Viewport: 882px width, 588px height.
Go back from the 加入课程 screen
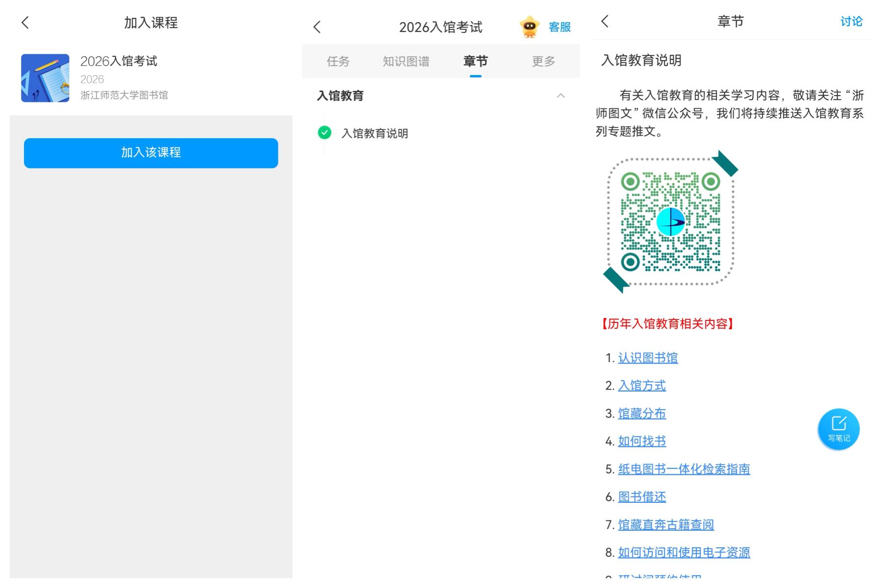click(x=25, y=23)
